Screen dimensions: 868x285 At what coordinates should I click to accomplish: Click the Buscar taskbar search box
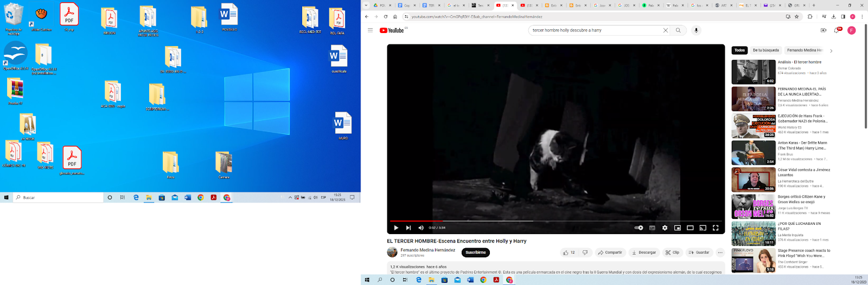tap(58, 198)
